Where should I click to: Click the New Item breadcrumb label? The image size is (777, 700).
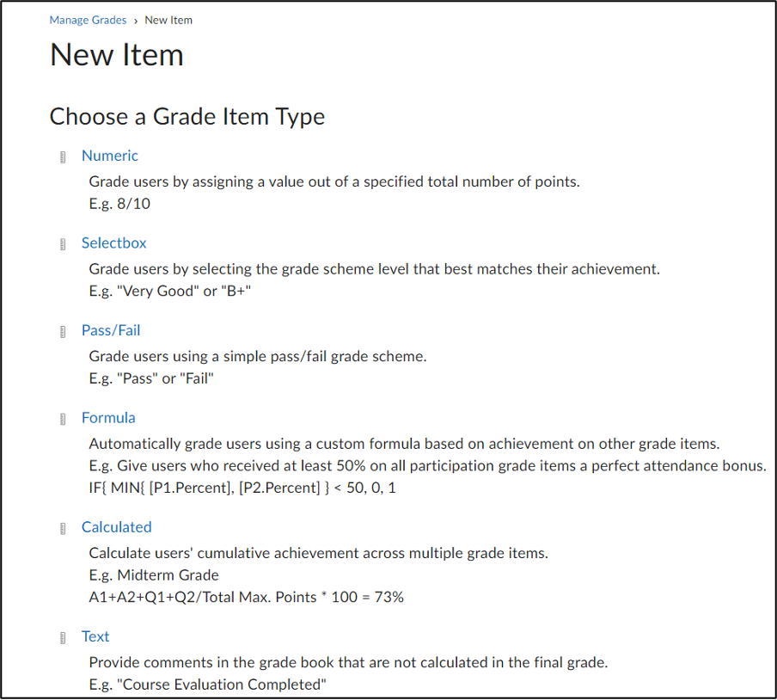[x=168, y=21]
